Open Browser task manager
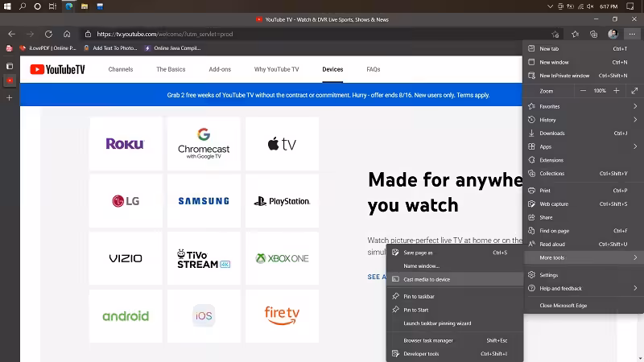This screenshot has width=644, height=362. click(455, 340)
